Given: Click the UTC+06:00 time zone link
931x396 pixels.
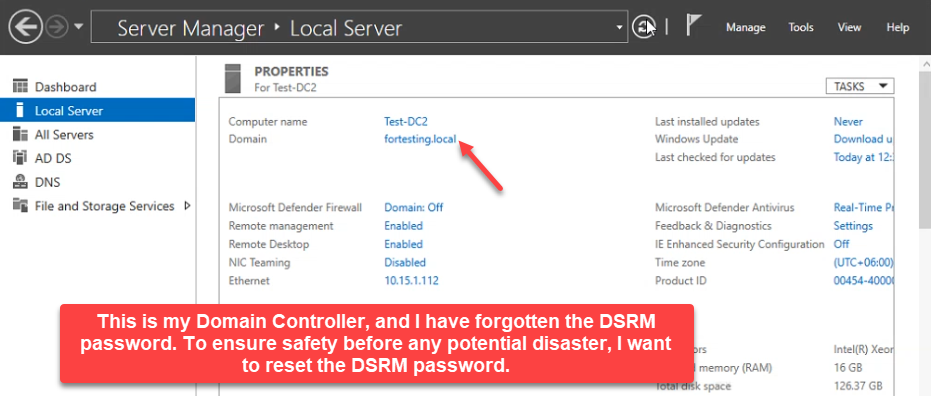Looking at the screenshot, I should pos(863,262).
